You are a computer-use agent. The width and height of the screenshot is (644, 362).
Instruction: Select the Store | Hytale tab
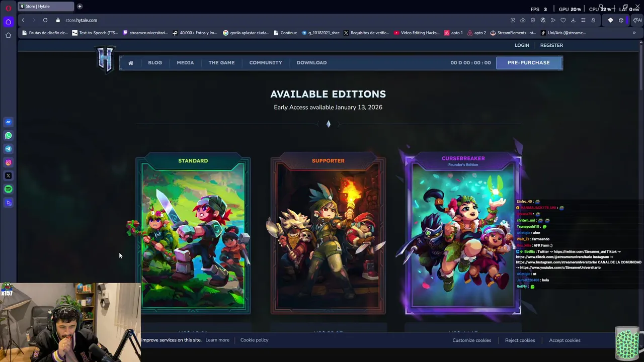coord(45,6)
